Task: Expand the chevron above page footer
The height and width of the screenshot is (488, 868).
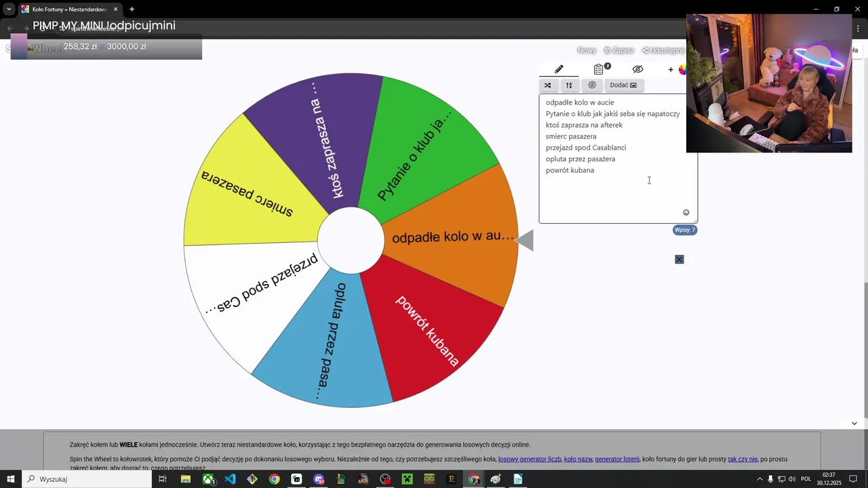Action: (x=854, y=424)
